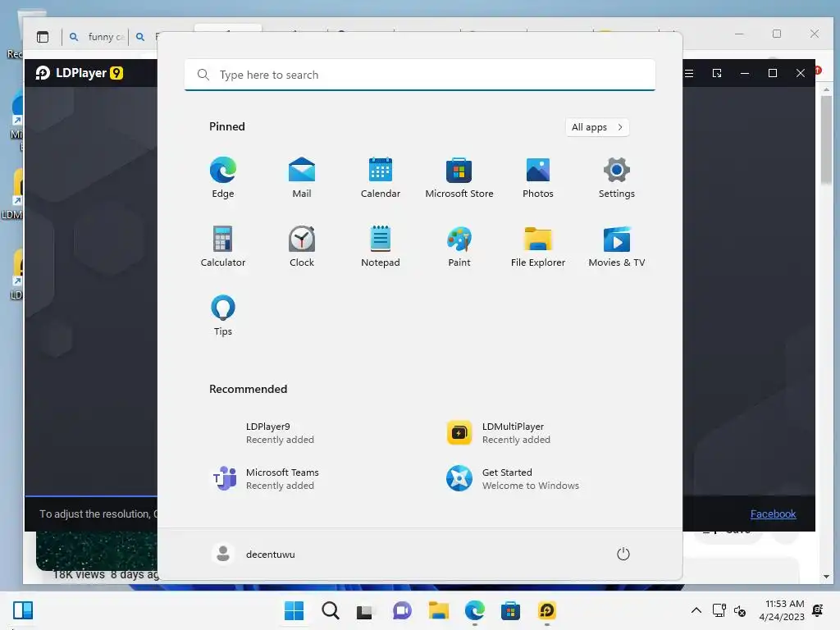
Task: Open taskbar Search magnifier
Action: [x=331, y=610]
